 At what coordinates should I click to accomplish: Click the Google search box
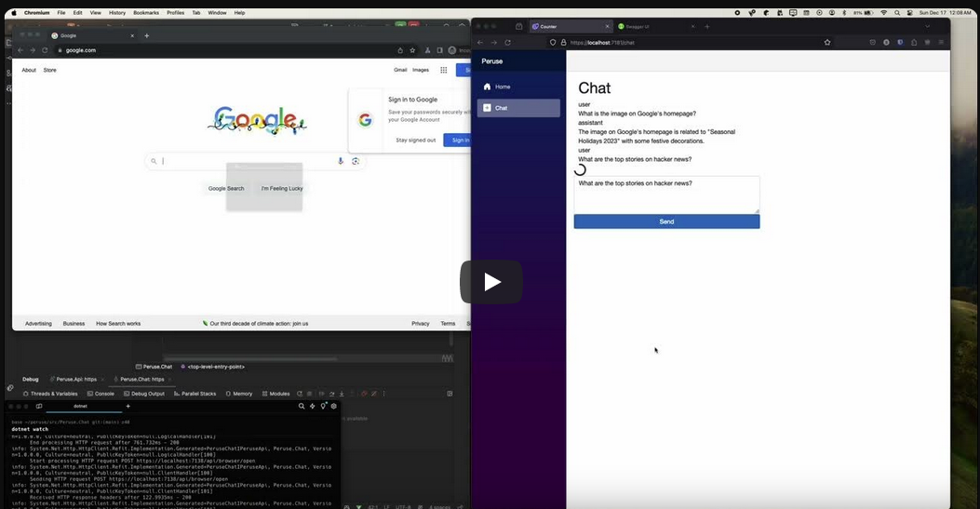(x=256, y=161)
